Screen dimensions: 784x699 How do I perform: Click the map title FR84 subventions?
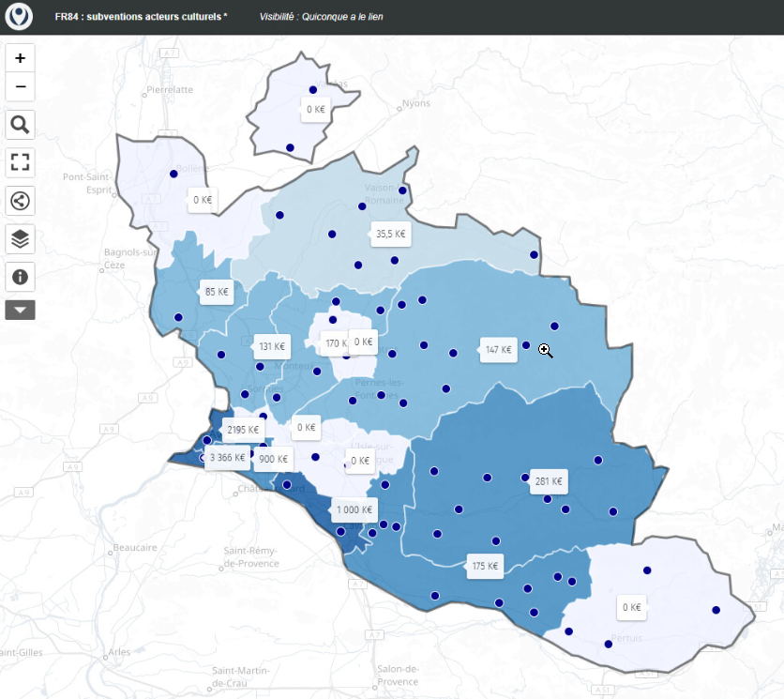(x=141, y=17)
